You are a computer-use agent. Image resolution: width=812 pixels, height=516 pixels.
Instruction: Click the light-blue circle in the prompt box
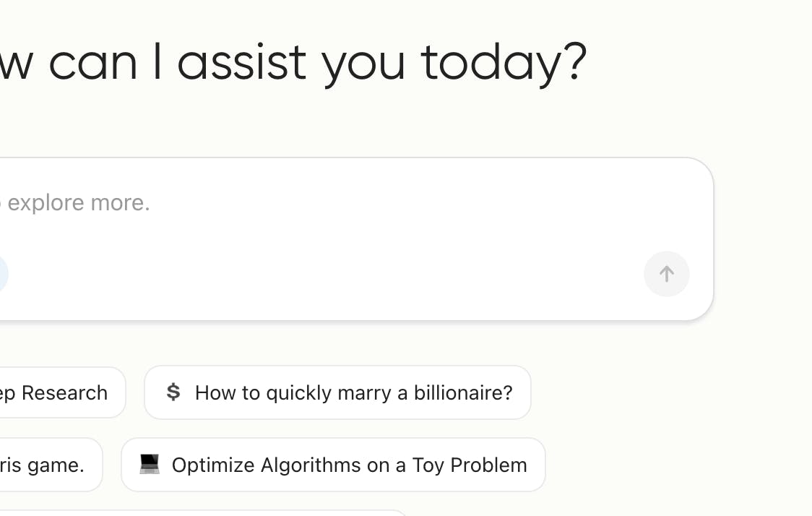2,274
